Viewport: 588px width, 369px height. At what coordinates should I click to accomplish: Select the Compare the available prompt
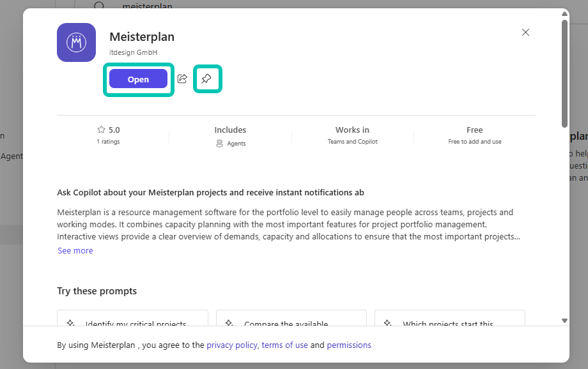point(291,318)
